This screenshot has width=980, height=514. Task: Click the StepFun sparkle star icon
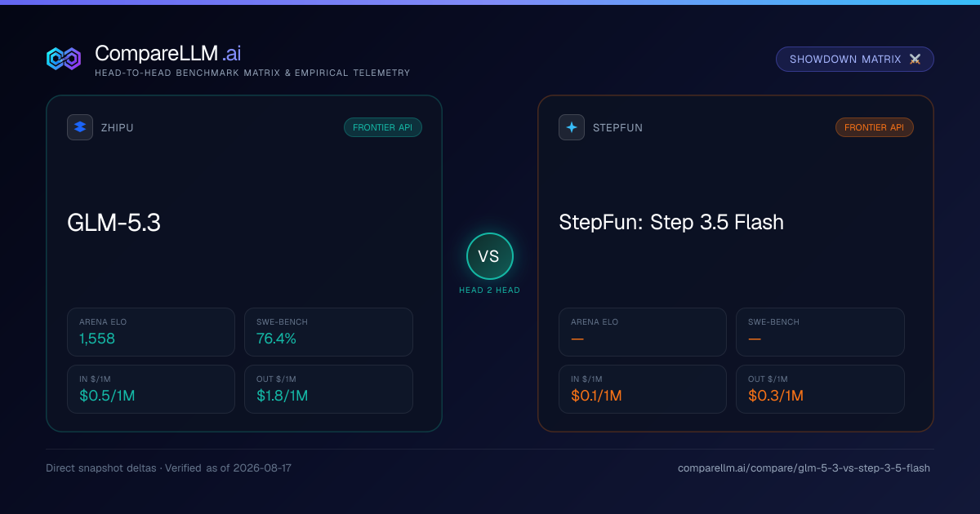click(572, 127)
